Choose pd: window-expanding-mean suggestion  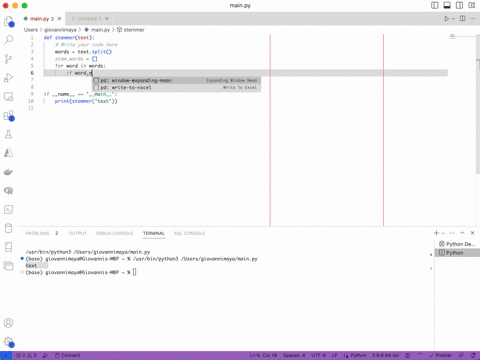point(176,80)
